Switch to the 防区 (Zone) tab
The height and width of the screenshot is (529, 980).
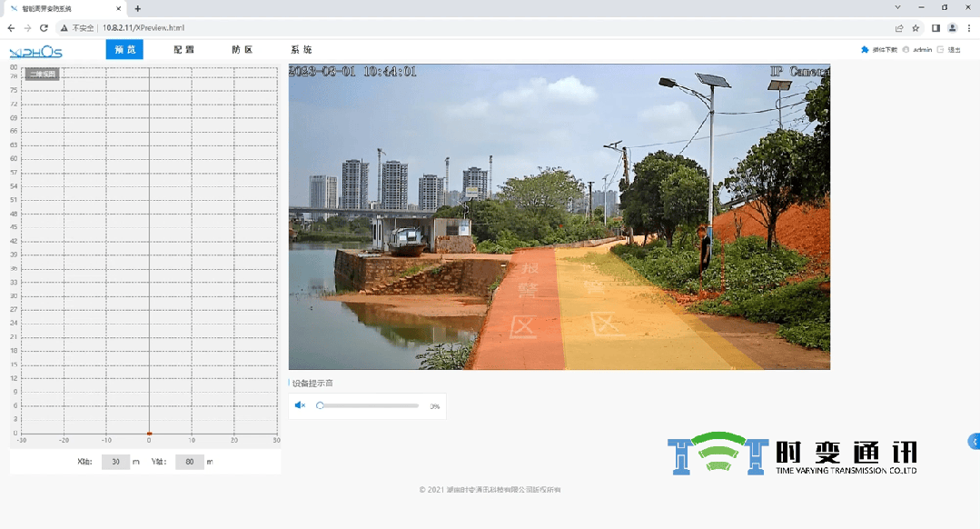[242, 50]
